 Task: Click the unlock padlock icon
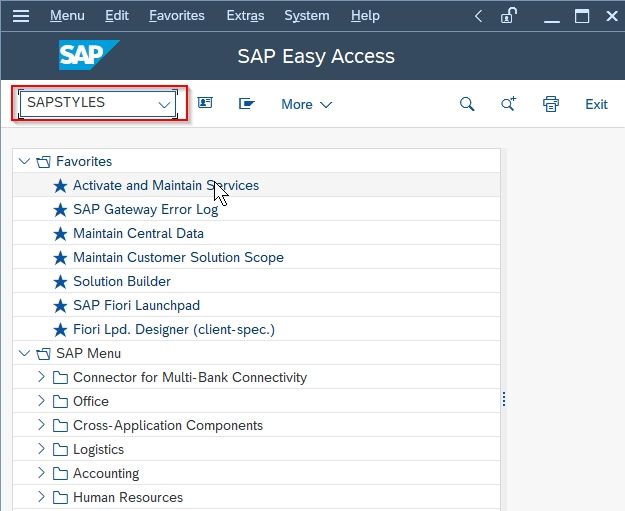pos(508,16)
